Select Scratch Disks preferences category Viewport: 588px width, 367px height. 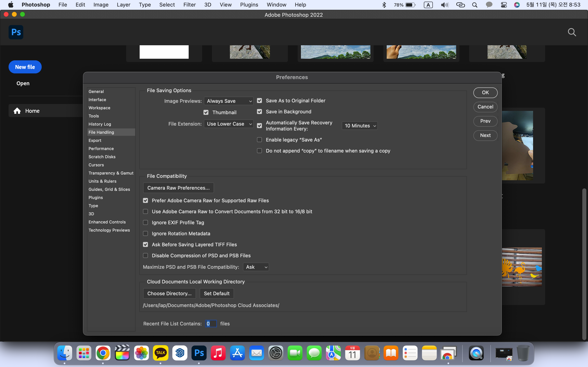102,157
